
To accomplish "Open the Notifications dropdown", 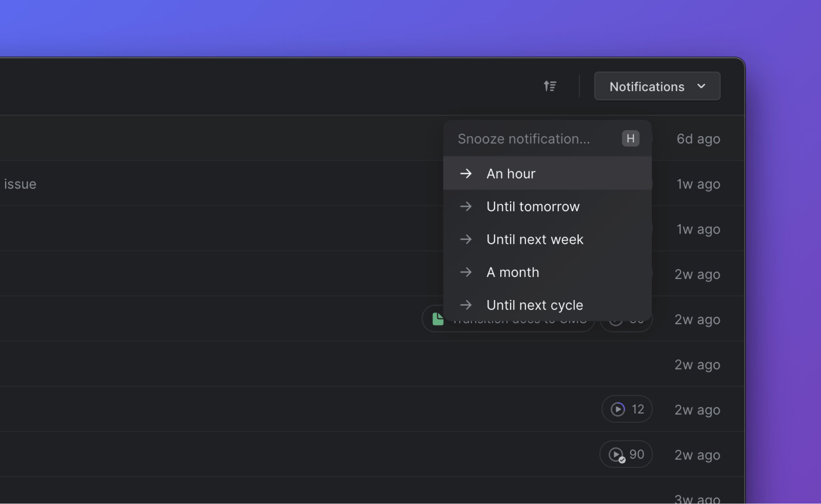I will [x=647, y=87].
